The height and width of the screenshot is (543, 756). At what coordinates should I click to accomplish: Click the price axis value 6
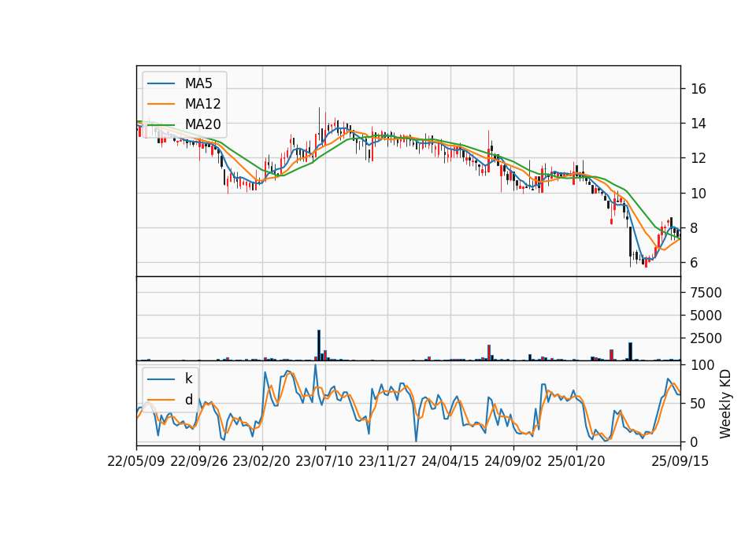pyautogui.click(x=695, y=263)
